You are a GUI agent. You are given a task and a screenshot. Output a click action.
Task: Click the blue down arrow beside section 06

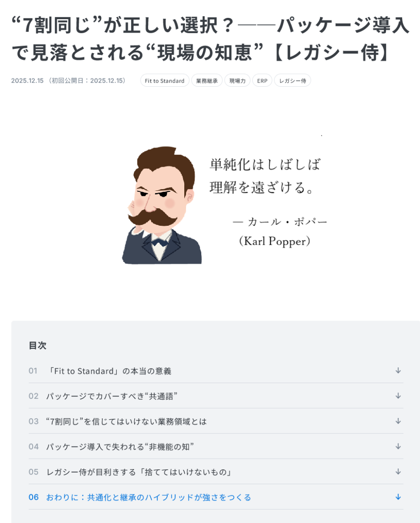[x=398, y=497]
